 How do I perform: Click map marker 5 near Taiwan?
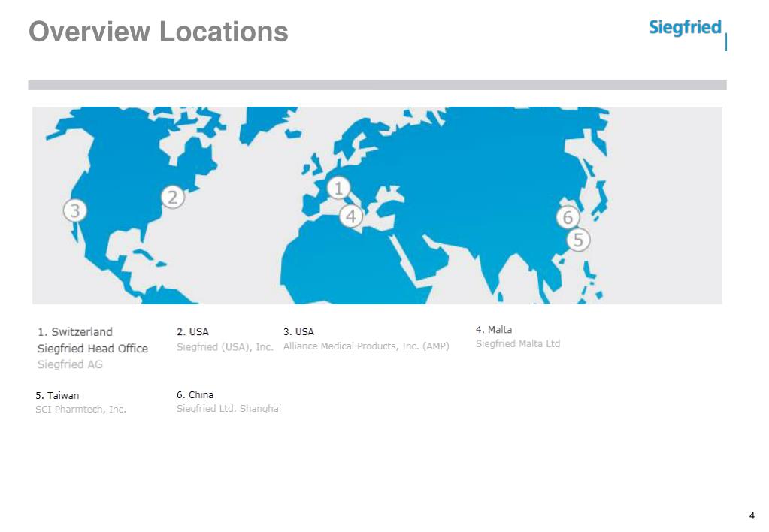point(578,240)
